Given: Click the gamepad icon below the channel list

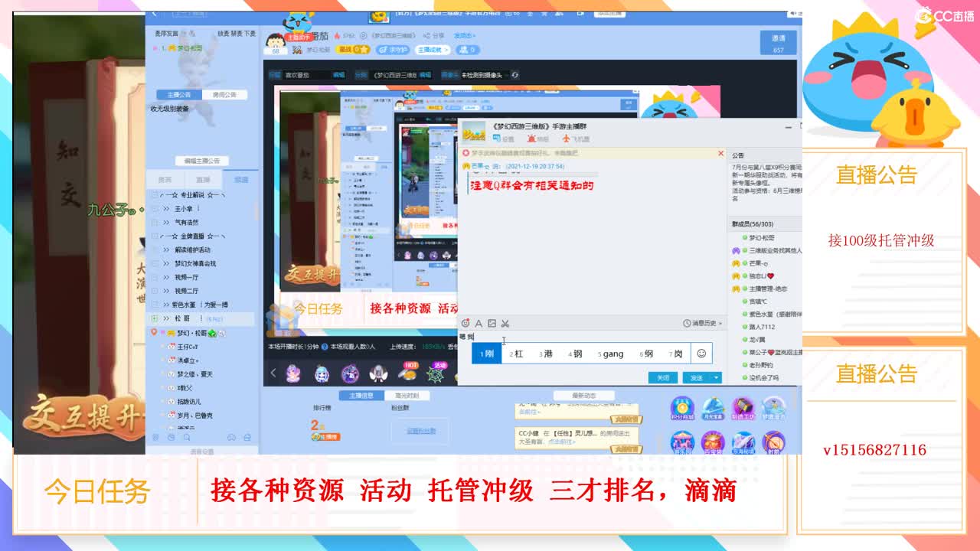Looking at the screenshot, I should (x=231, y=437).
